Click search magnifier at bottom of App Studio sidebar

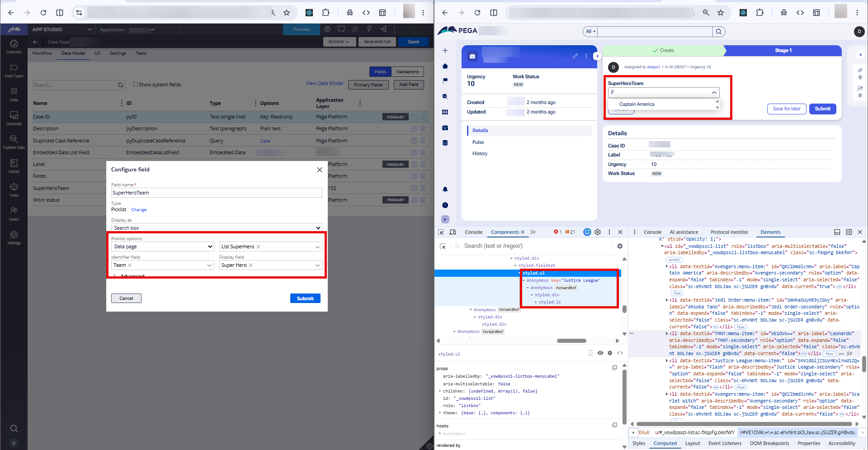tap(14, 428)
